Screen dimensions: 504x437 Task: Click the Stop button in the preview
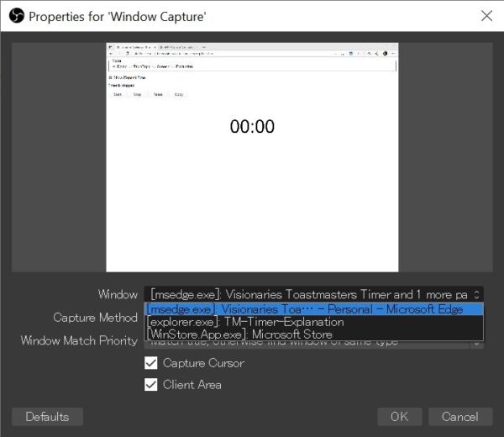(138, 95)
